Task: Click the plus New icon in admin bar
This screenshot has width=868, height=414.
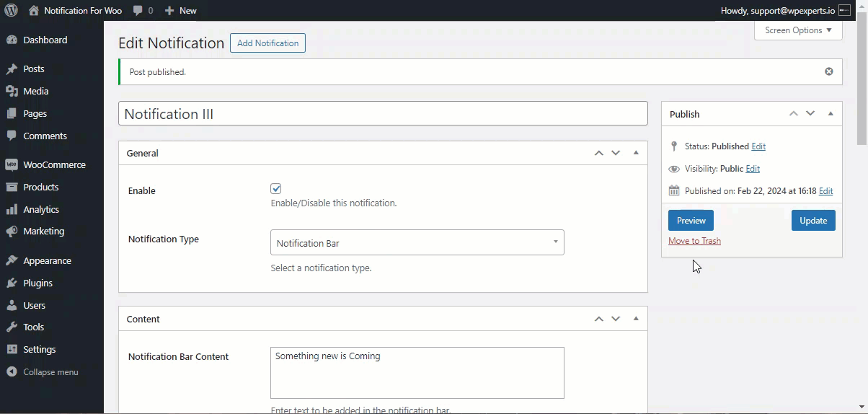Action: coord(169,10)
